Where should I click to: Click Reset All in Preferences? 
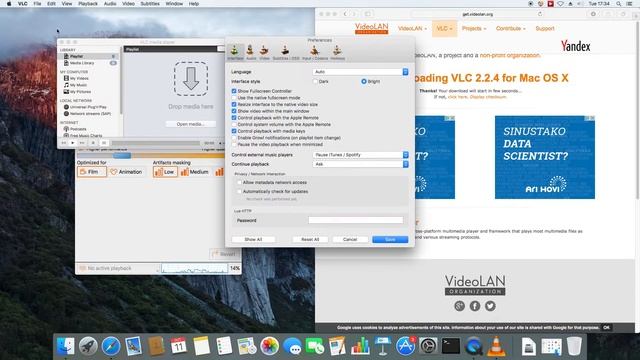(x=310, y=240)
